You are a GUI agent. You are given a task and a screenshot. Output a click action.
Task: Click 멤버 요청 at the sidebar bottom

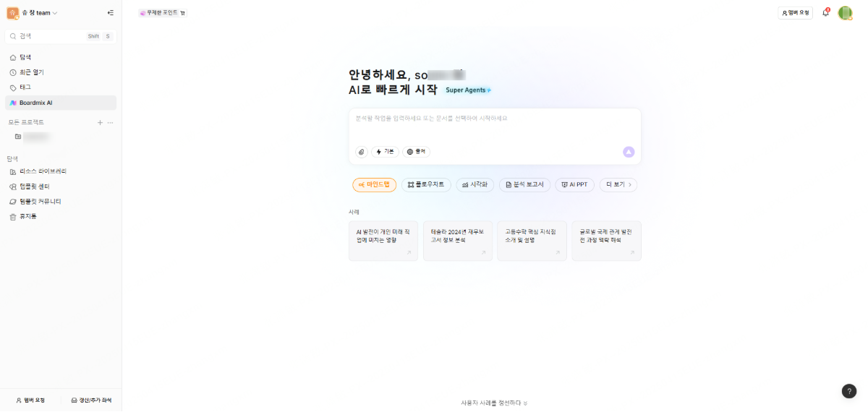(x=30, y=400)
